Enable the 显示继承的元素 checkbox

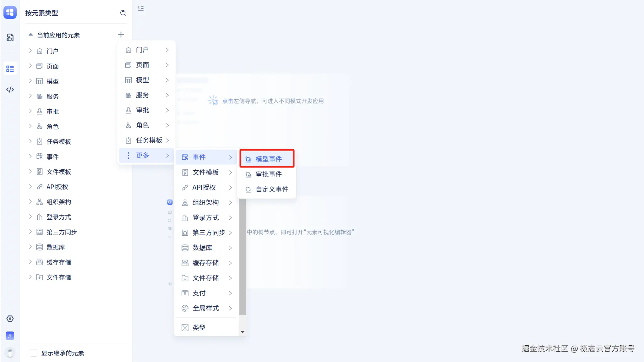coord(34,353)
